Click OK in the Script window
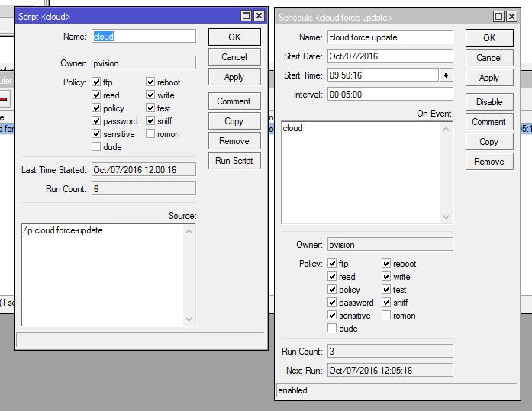532x411 pixels. pyautogui.click(x=234, y=37)
